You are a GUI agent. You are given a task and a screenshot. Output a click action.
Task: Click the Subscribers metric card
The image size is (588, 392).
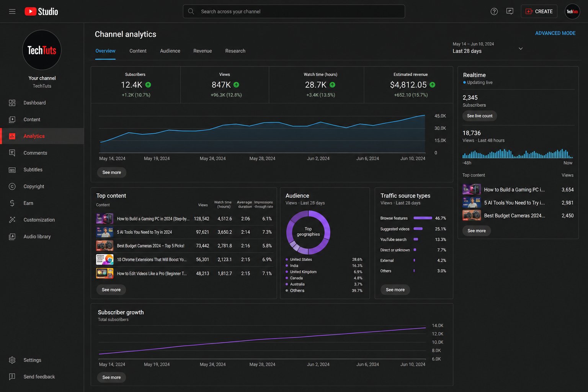tap(136, 85)
